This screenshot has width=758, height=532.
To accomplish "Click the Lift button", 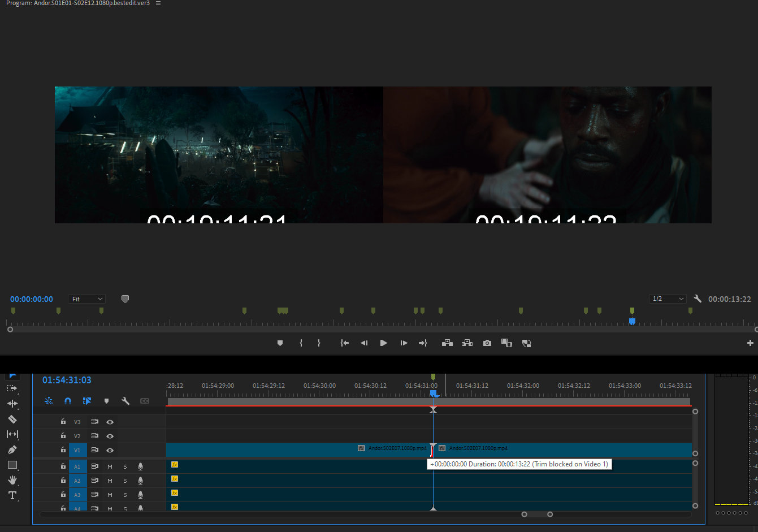I will [447, 343].
